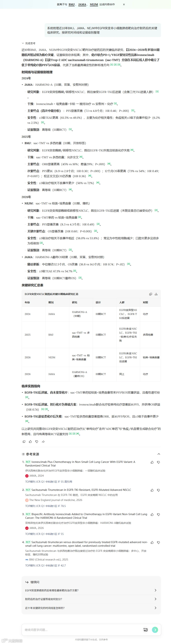Screen dimensions: 171x644
Task: Click the 临床实践指向 heading
Action: coord(31,386)
